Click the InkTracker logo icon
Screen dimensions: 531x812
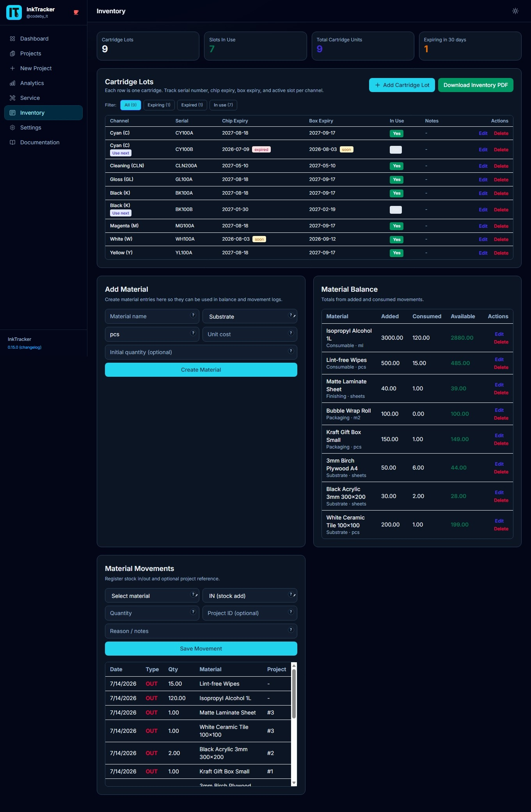(14, 12)
